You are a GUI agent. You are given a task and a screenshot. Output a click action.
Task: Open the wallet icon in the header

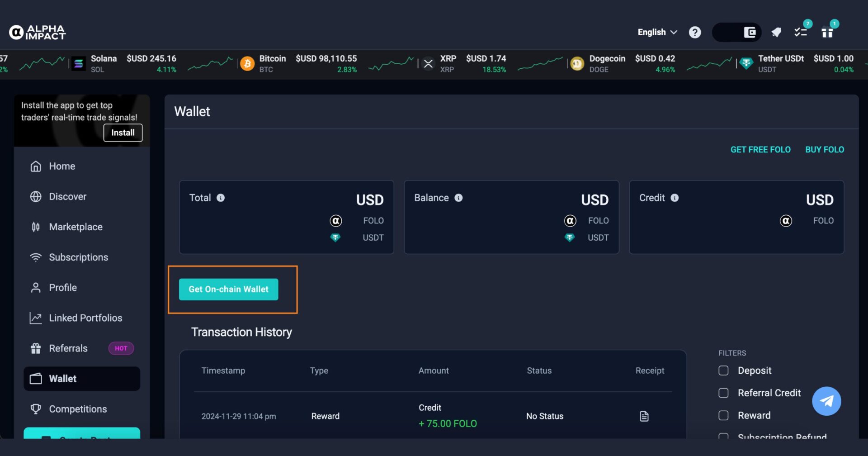point(750,32)
